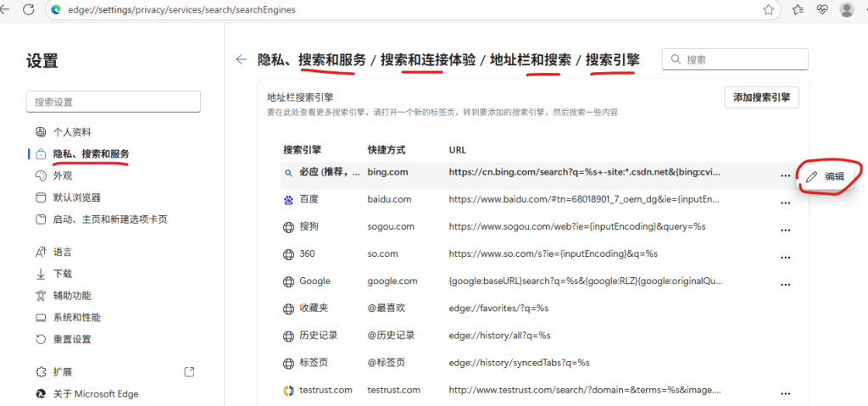This screenshot has height=406, width=868.
Task: Click globe icon for 360
Action: [x=288, y=254]
